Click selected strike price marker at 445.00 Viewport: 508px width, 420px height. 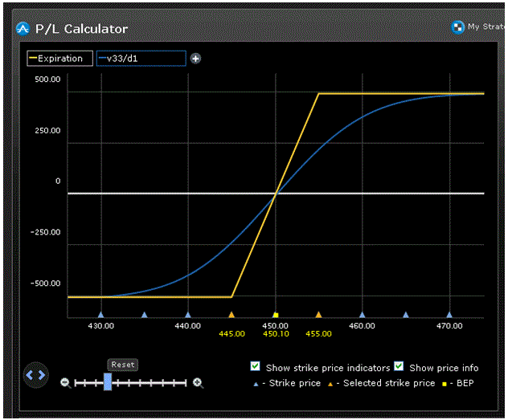231,316
